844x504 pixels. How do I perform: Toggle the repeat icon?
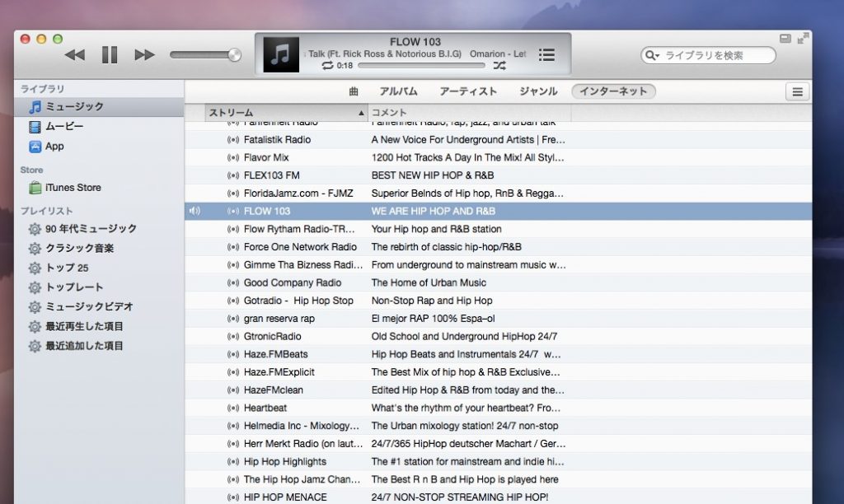(327, 66)
